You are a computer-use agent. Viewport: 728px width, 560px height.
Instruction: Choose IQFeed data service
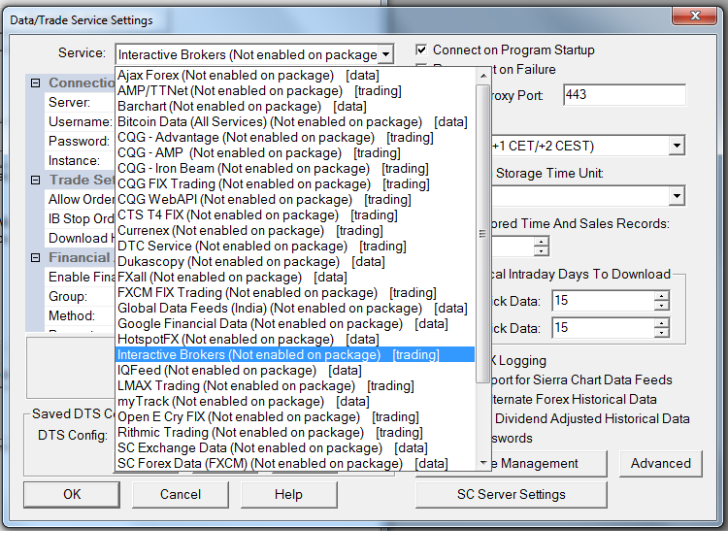click(295, 371)
